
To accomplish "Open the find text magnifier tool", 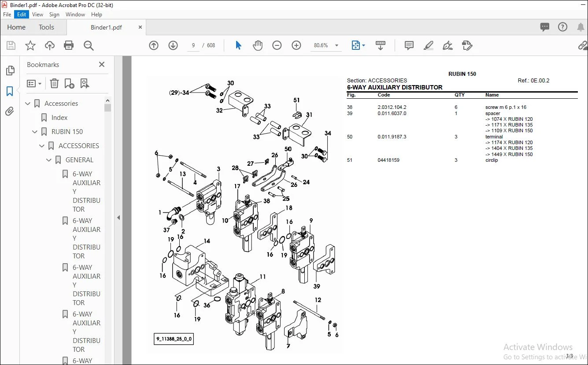I will point(89,45).
